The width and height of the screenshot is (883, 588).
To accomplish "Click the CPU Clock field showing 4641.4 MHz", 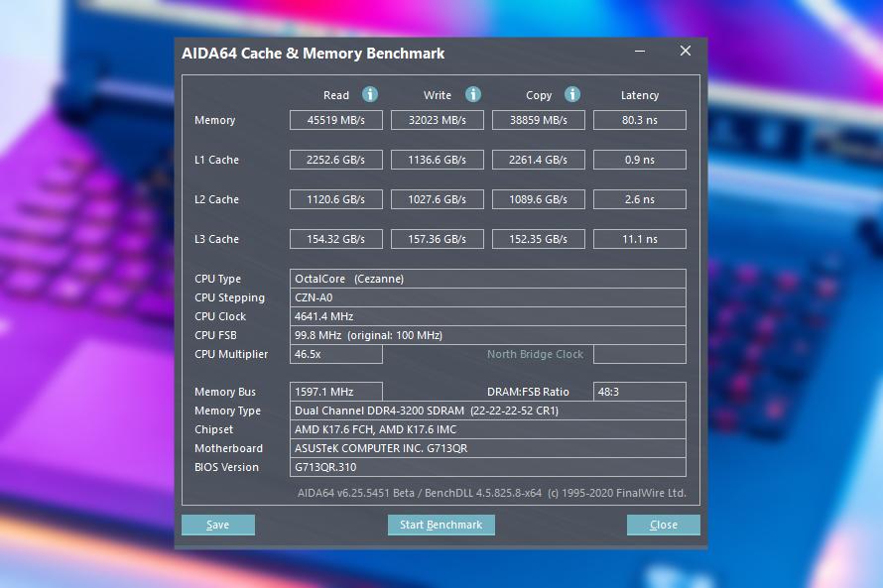I will point(488,316).
